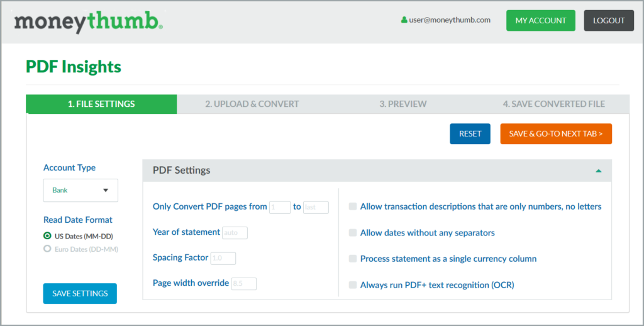The height and width of the screenshot is (326, 644).
Task: Open the 2. Upload & Convert tab
Action: [x=252, y=104]
